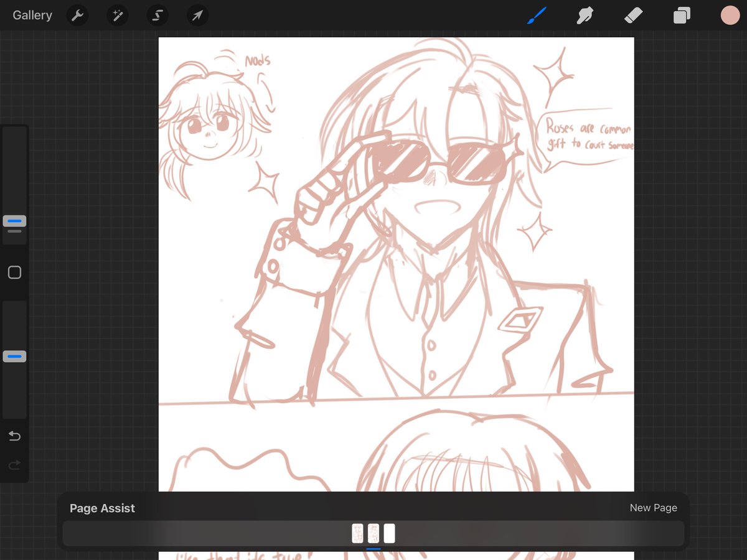Select the blank third page thumbnail

[389, 533]
